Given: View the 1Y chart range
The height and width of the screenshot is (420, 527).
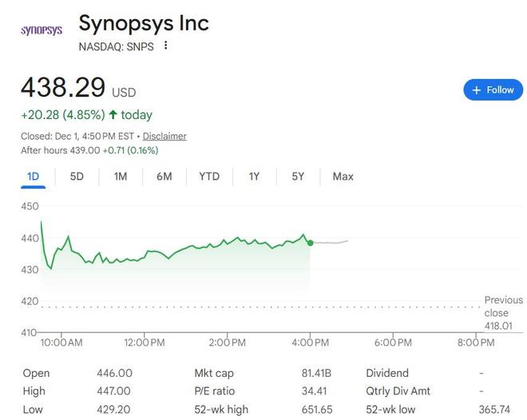Looking at the screenshot, I should point(254,176).
